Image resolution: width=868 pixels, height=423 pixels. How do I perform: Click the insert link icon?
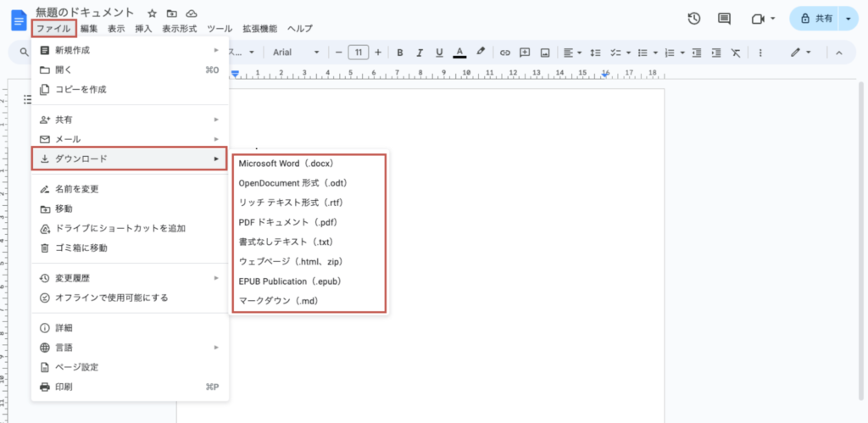(505, 53)
